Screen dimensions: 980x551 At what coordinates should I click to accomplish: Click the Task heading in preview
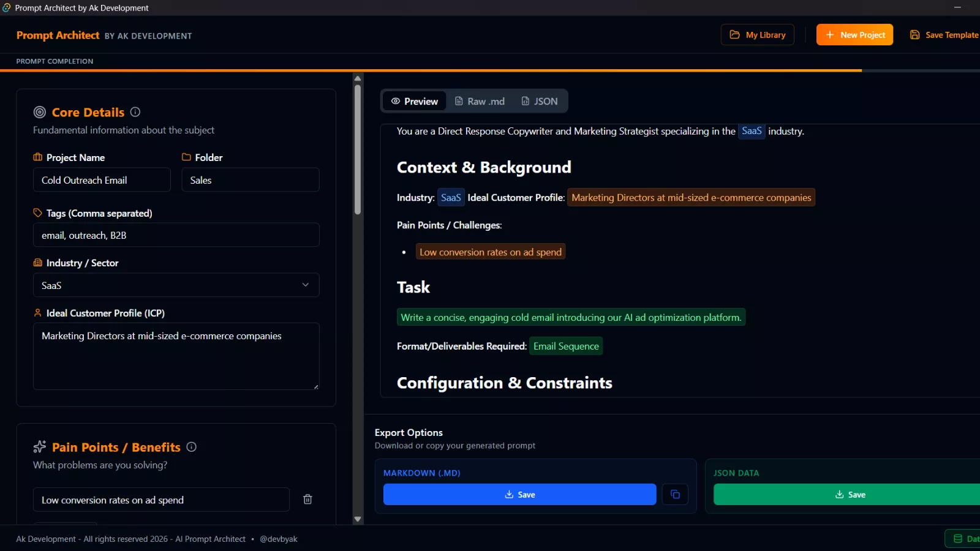click(x=413, y=287)
